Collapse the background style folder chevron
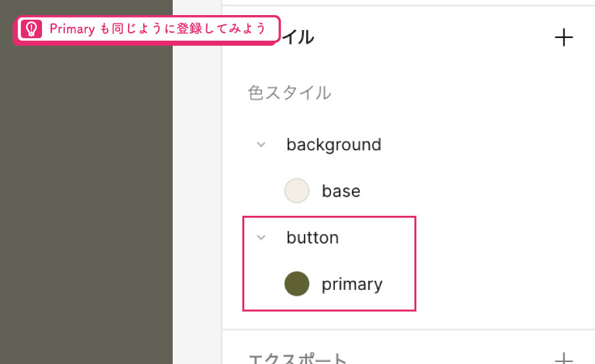The image size is (595, 364). point(261,144)
